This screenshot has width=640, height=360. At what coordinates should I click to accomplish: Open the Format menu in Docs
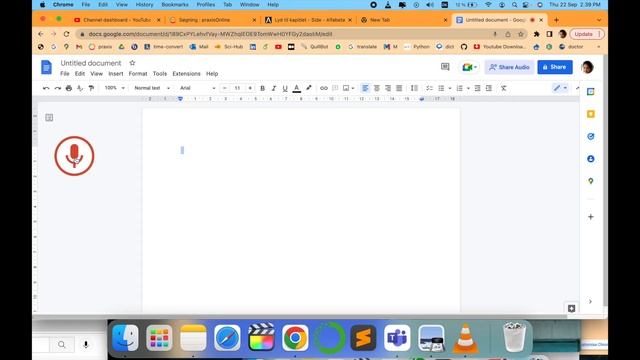[138, 74]
